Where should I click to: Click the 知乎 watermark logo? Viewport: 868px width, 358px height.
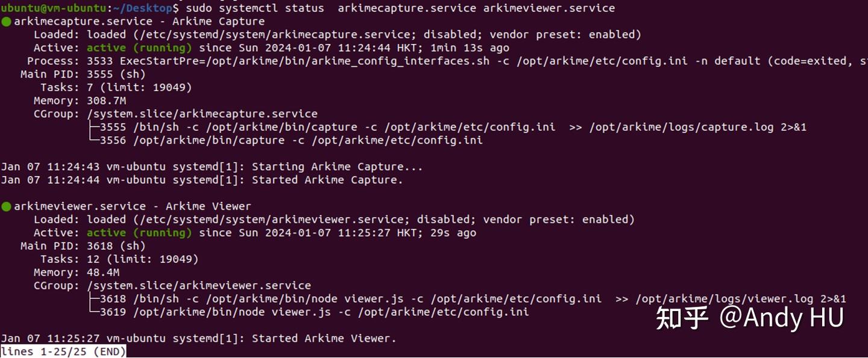click(681, 318)
